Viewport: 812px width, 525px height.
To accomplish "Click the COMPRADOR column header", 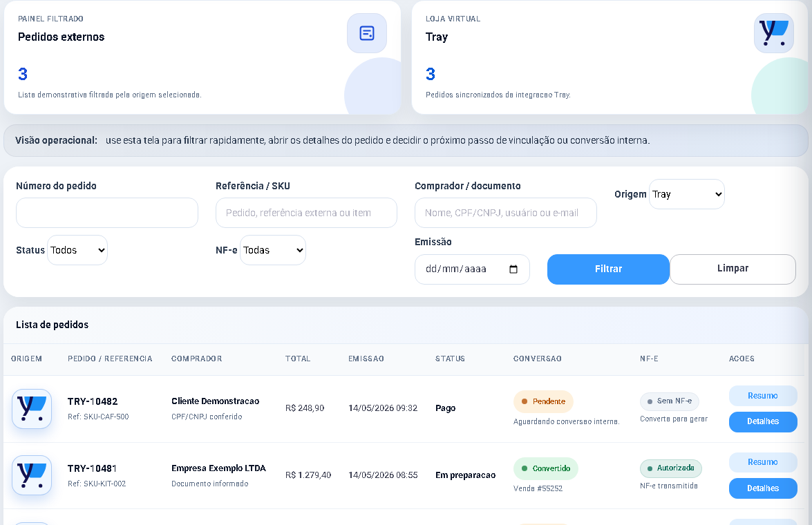I will pos(197,359).
